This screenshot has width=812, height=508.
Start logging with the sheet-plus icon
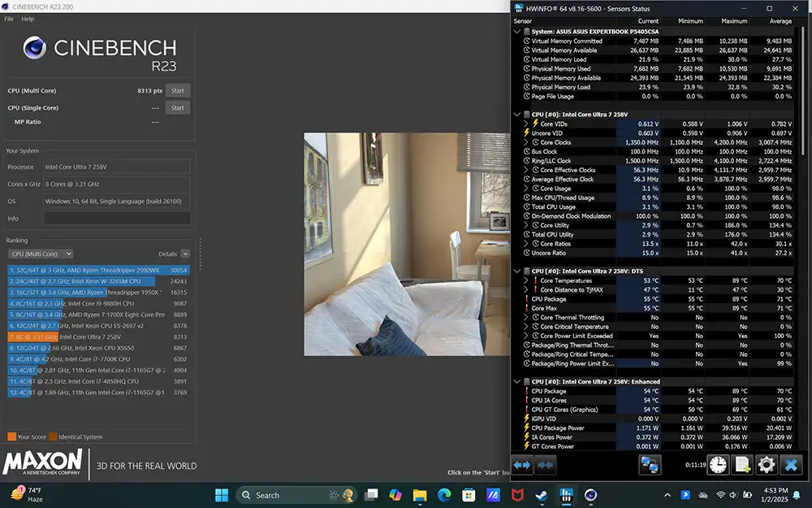click(742, 465)
